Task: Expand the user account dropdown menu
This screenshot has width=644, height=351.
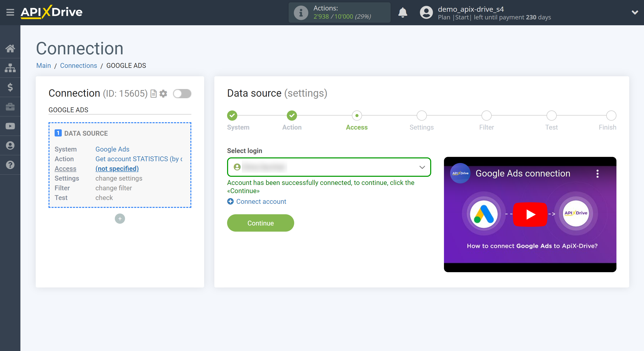Action: click(x=635, y=12)
